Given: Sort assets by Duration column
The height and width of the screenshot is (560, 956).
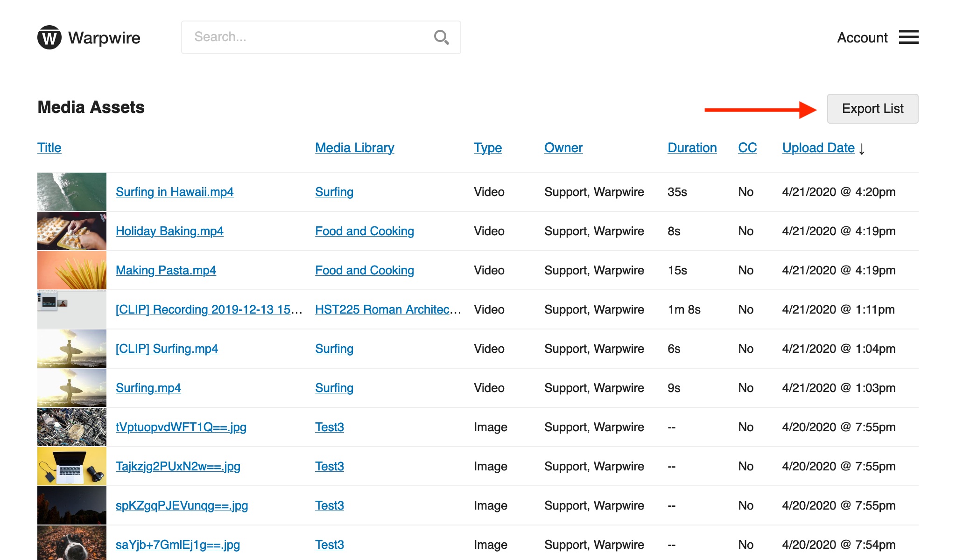Looking at the screenshot, I should [692, 148].
